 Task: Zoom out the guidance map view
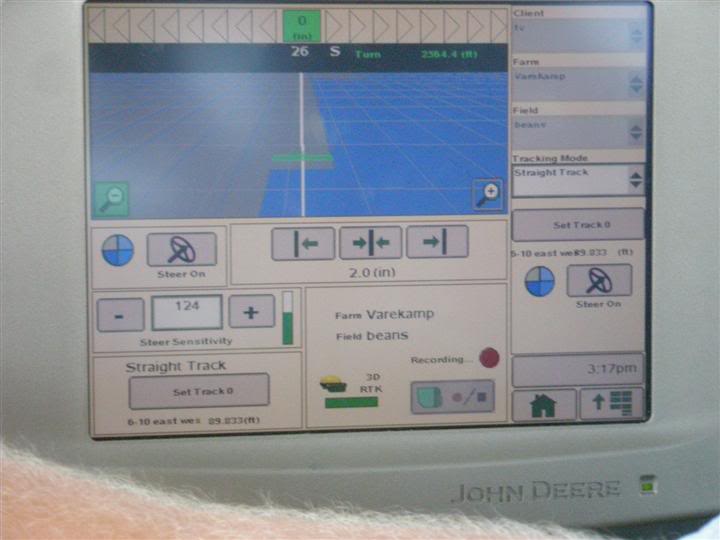click(x=111, y=199)
